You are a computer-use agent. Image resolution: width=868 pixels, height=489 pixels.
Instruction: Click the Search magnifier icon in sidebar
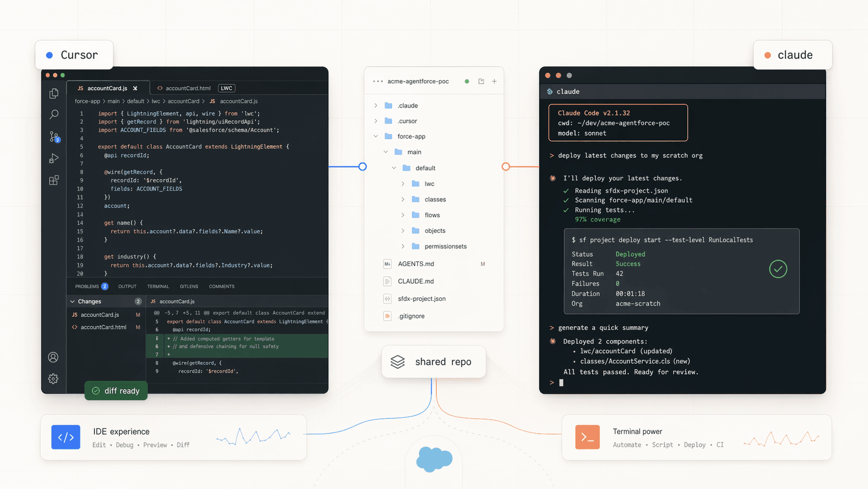54,114
